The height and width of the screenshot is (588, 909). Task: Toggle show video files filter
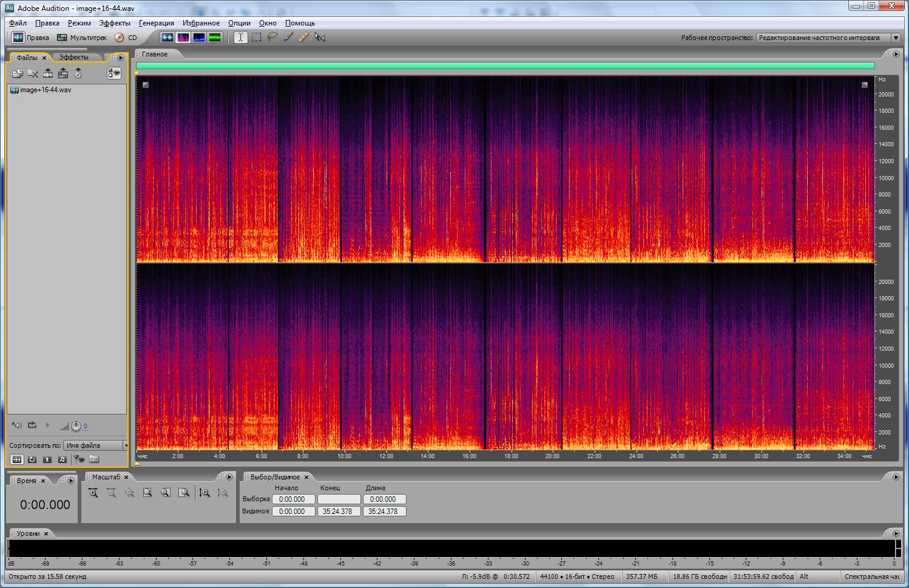point(47,459)
